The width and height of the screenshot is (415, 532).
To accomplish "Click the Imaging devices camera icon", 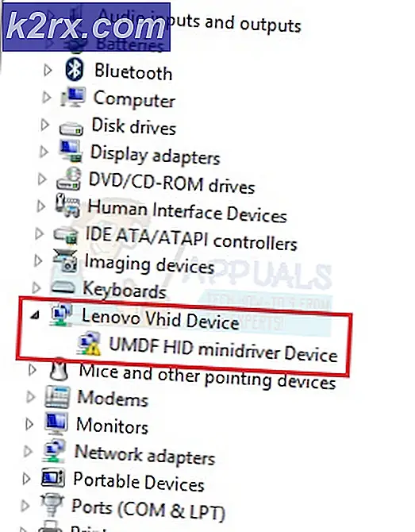I will click(65, 260).
